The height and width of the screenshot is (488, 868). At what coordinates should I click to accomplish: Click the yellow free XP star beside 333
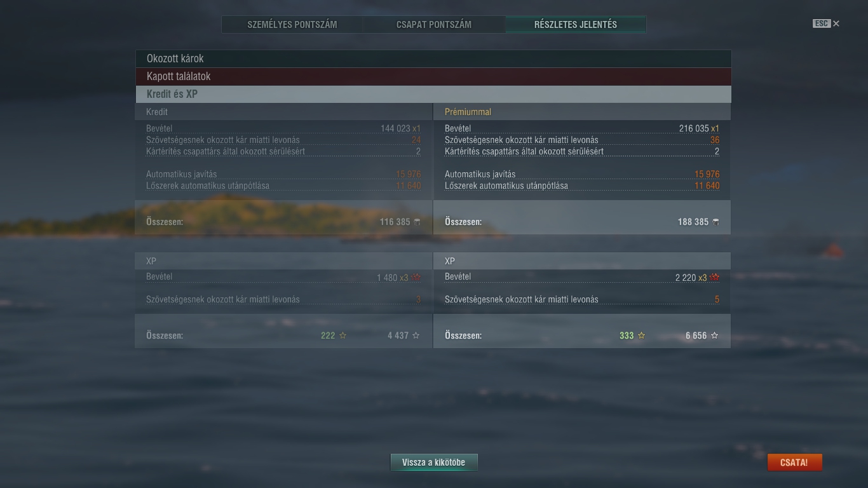point(641,335)
